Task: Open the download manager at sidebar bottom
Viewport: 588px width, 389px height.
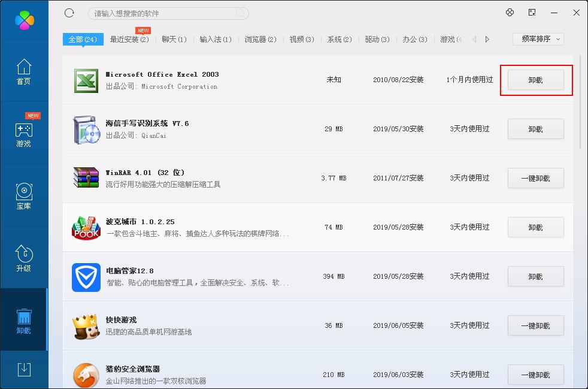Action: (x=24, y=370)
